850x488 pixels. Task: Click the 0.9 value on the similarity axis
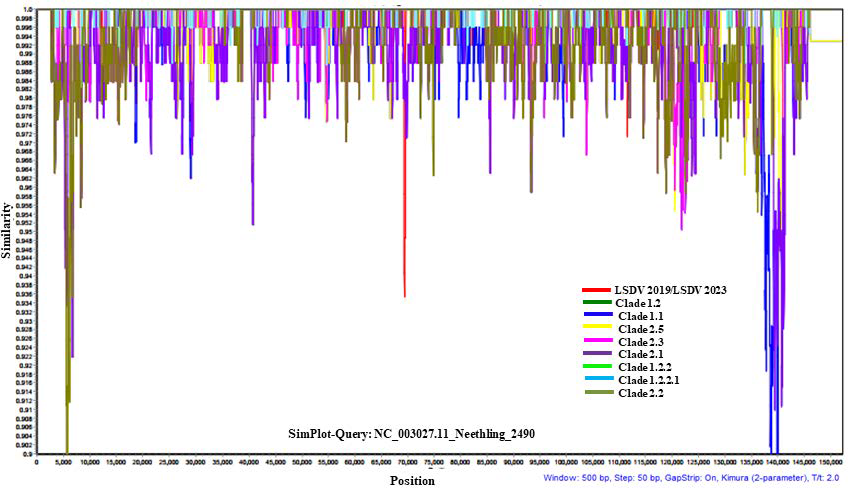tap(27, 454)
